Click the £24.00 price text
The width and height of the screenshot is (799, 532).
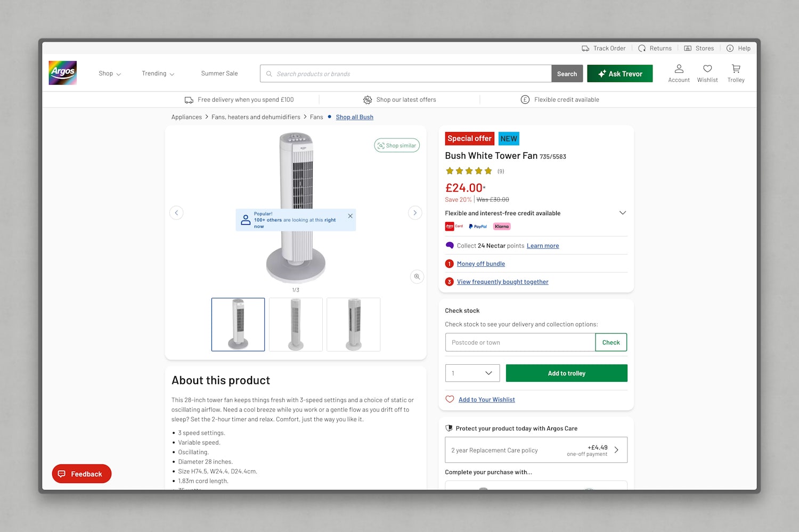point(464,188)
